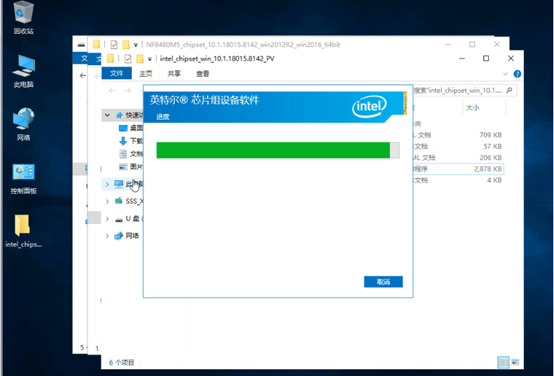Expand the ribbon with the chevron arrow

(x=505, y=74)
